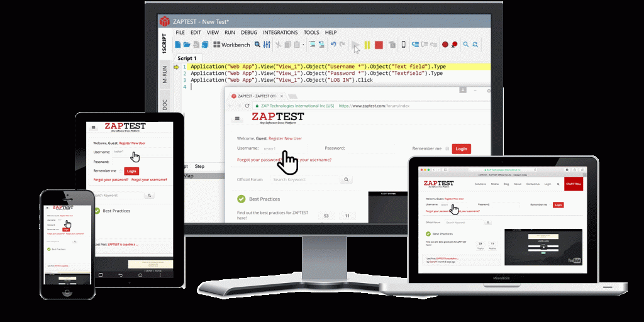Click script line 2 with Password object

point(317,74)
